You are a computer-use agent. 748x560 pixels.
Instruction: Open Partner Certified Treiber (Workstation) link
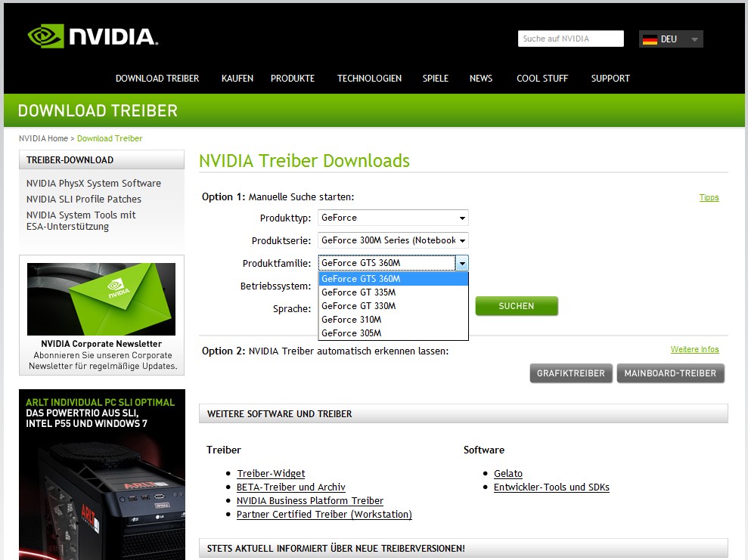324,514
